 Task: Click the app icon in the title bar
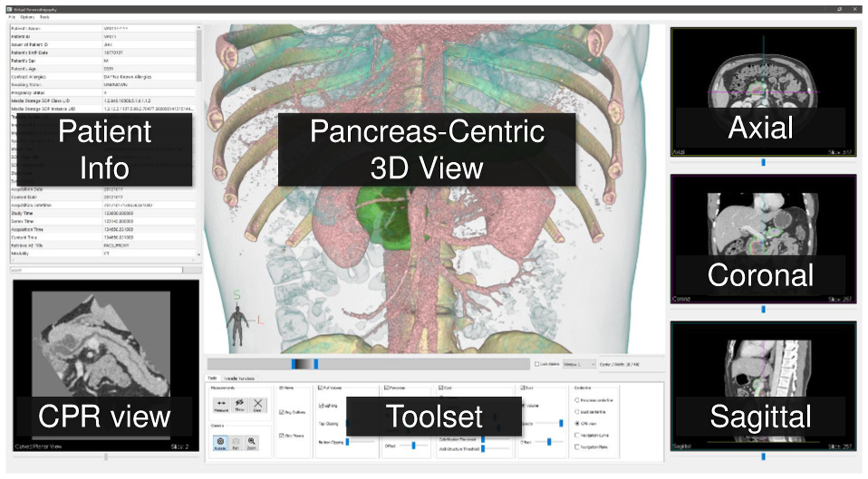point(10,9)
